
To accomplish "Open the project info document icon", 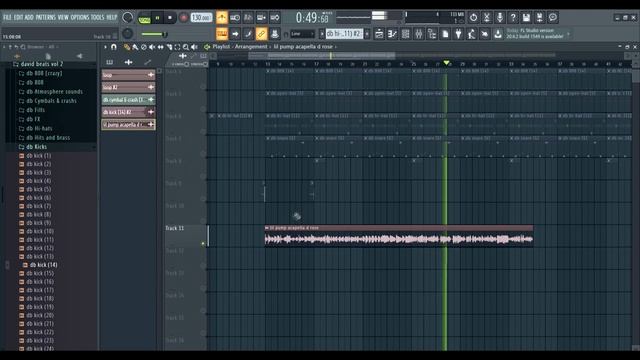I will (x=445, y=33).
